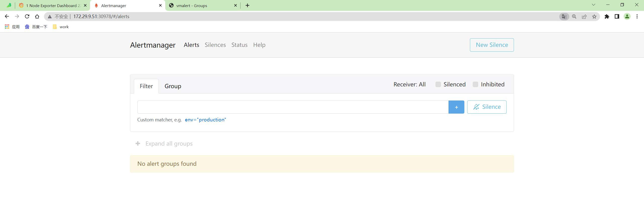Enable the Silenced checkbox
644x202 pixels.
(x=438, y=84)
